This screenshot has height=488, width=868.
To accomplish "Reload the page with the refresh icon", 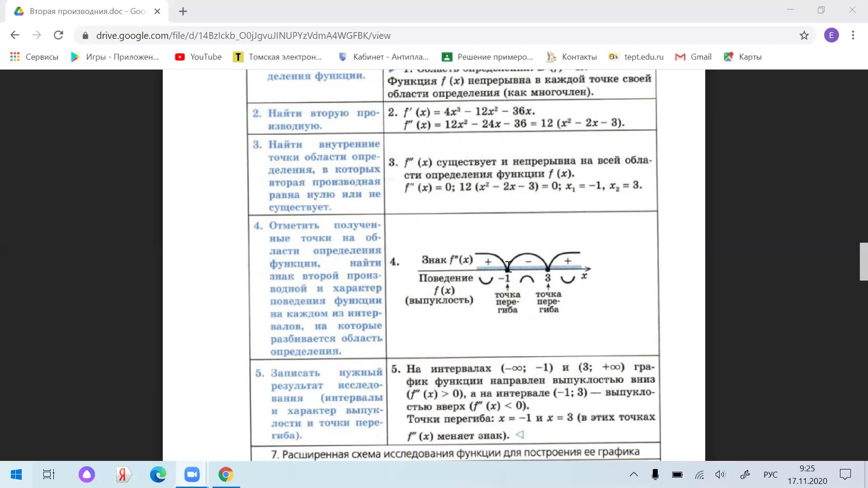I will click(59, 35).
